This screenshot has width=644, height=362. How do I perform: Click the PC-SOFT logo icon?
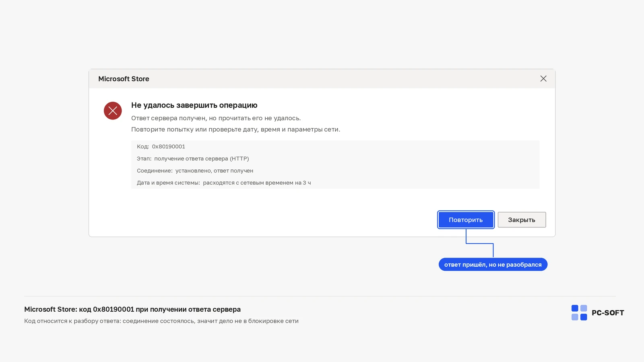coord(579,313)
